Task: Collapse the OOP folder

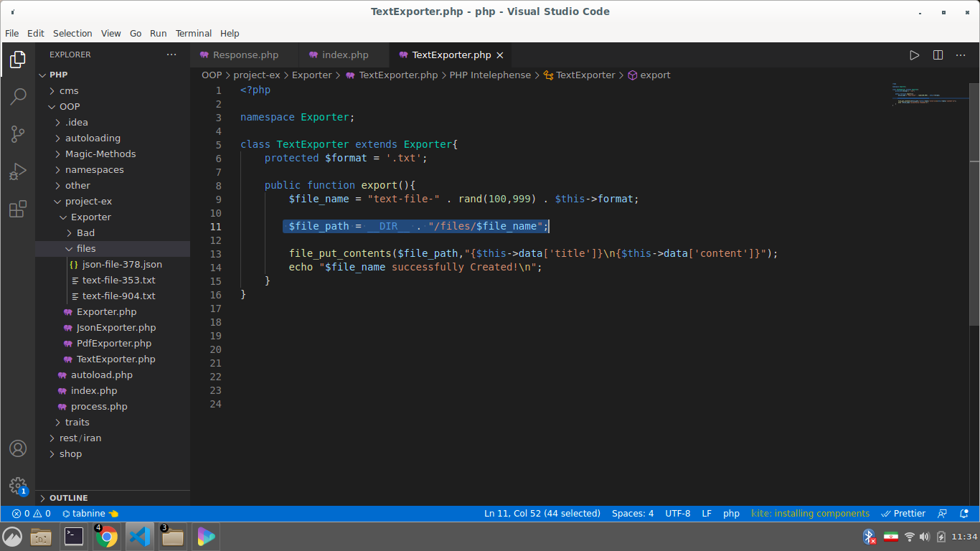Action: pos(113,106)
